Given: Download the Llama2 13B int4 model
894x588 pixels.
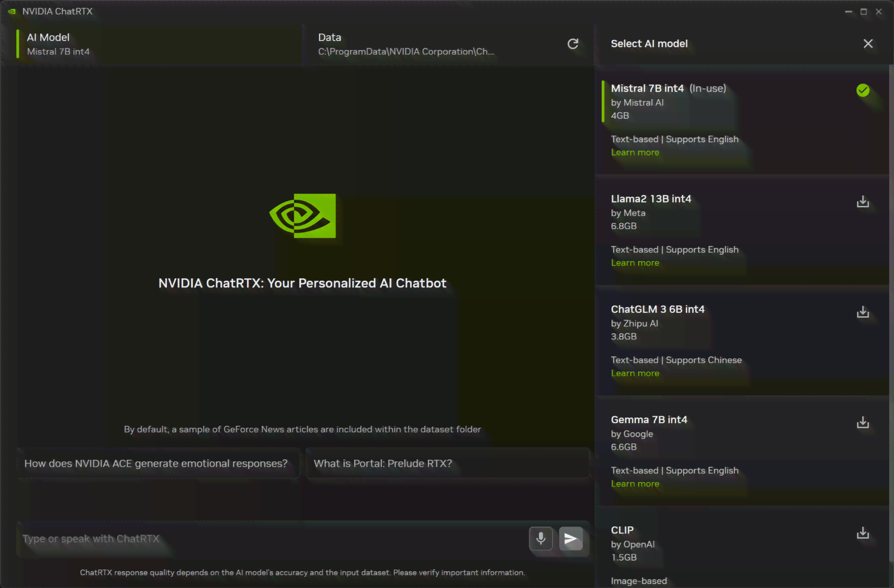Looking at the screenshot, I should coord(863,202).
